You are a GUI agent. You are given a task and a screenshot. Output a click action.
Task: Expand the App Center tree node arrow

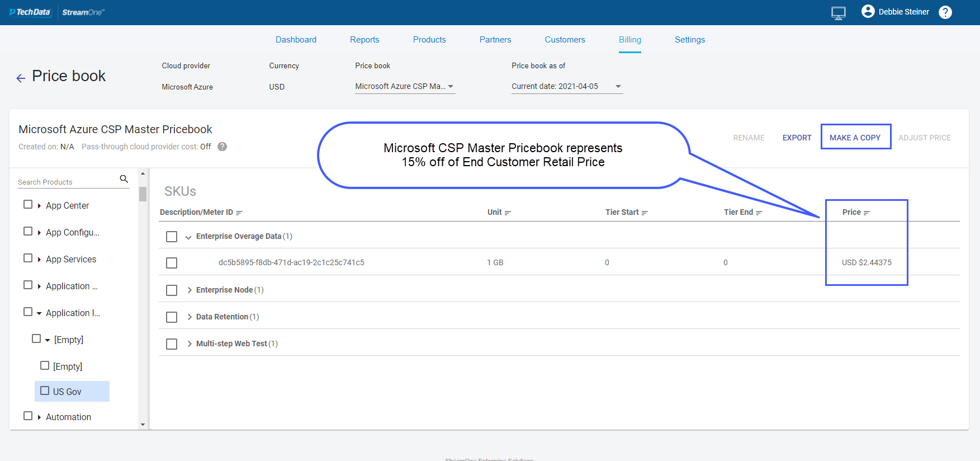pos(39,206)
